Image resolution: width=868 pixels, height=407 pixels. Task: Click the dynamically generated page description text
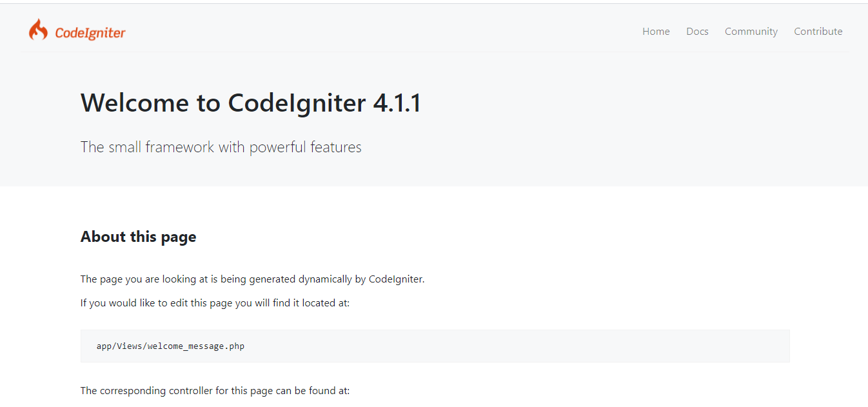[252, 279]
